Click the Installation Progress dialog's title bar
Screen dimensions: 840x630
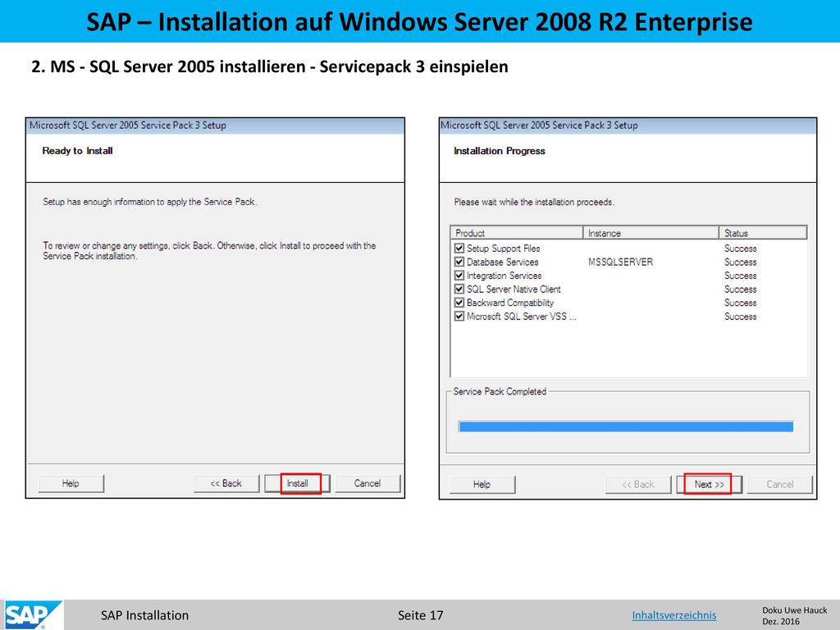tap(628, 126)
